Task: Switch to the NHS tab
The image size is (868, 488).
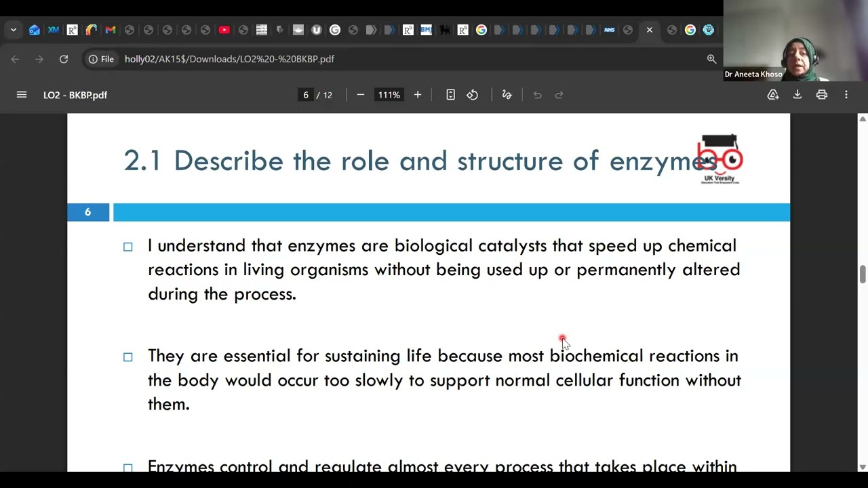Action: (x=609, y=30)
